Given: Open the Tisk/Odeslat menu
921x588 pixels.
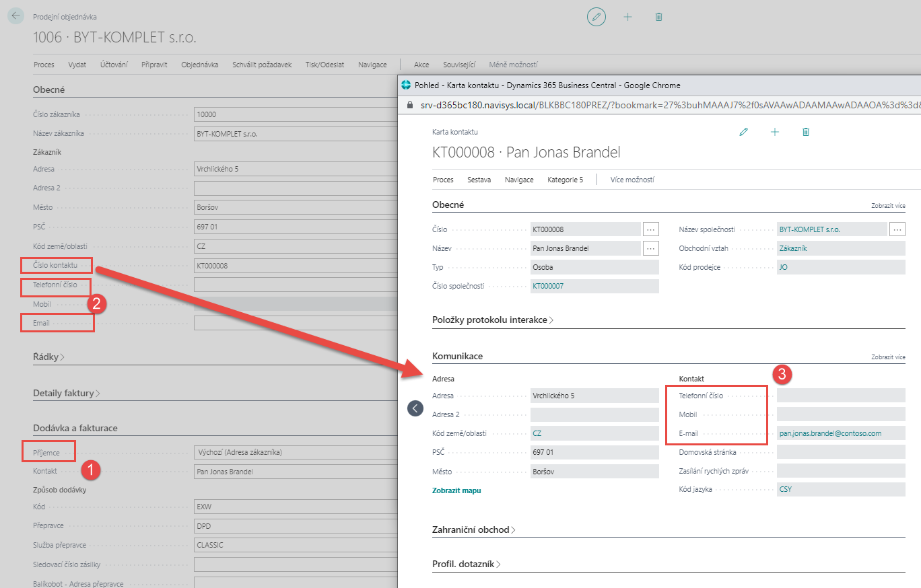Looking at the screenshot, I should (325, 65).
